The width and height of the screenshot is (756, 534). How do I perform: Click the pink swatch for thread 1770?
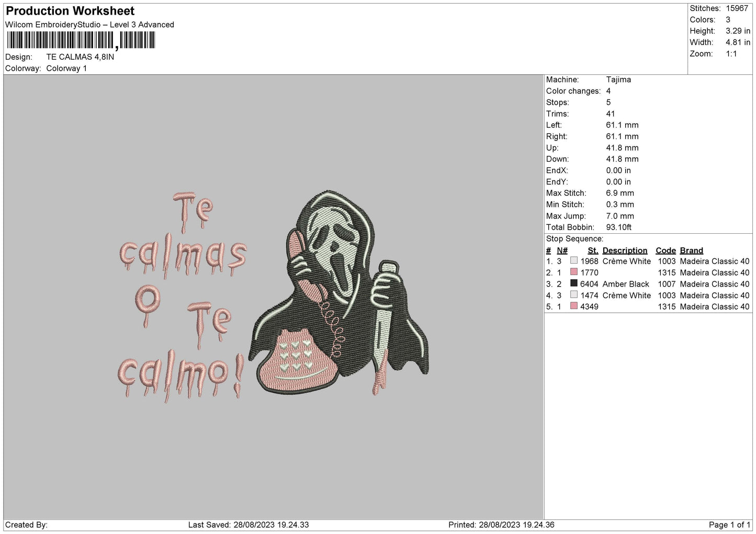574,272
